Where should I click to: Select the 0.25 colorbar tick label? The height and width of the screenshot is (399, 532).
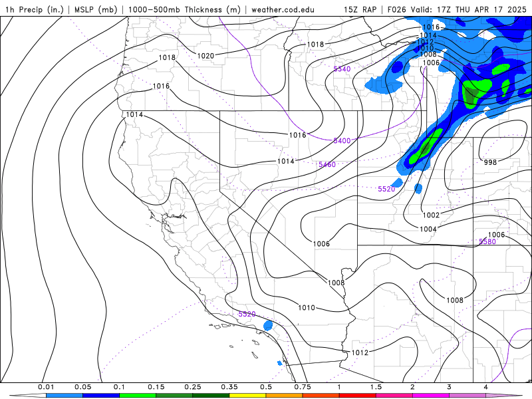pos(193,387)
